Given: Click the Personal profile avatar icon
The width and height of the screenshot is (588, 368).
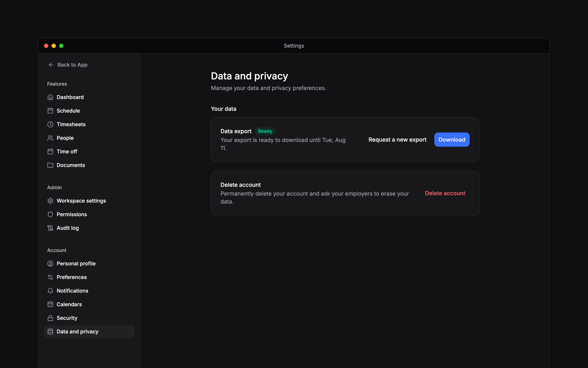Looking at the screenshot, I should [x=50, y=264].
